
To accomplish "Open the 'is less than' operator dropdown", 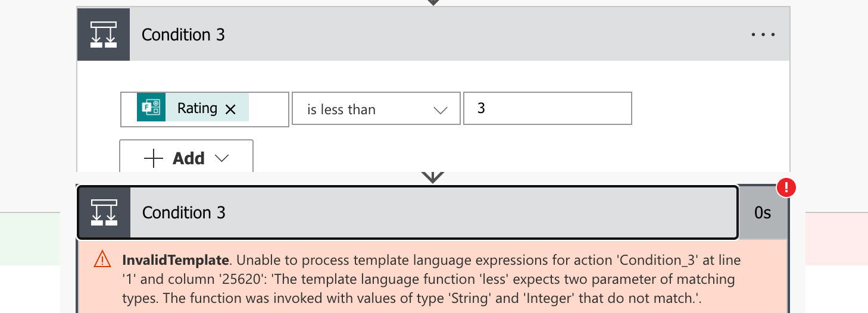I will 376,108.
